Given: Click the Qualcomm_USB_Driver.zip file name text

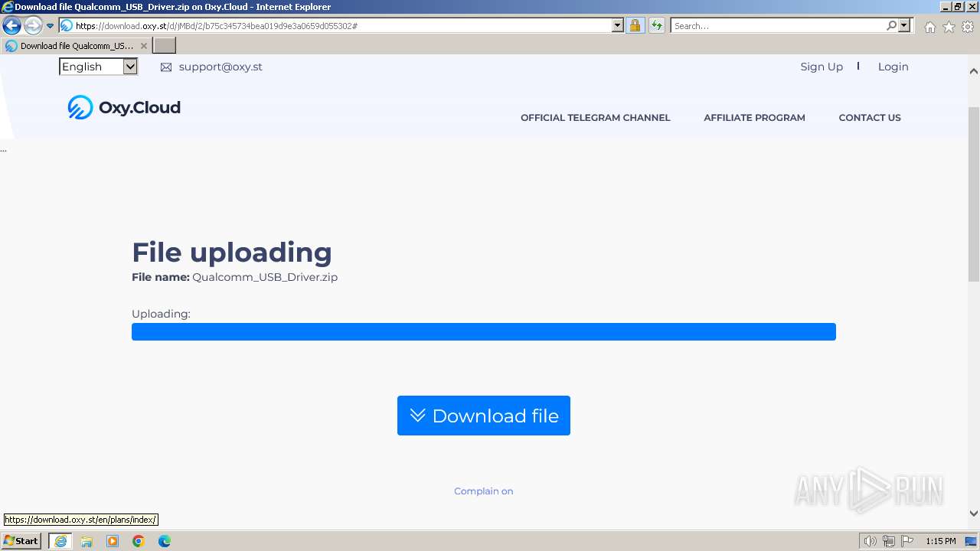Looking at the screenshot, I should (x=265, y=277).
